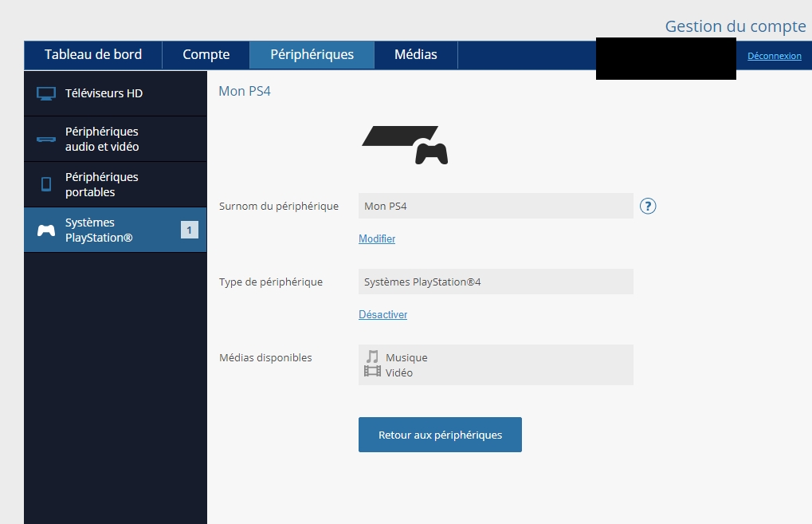Click the PlayStation device count badge
This screenshot has width=812, height=524.
[189, 230]
